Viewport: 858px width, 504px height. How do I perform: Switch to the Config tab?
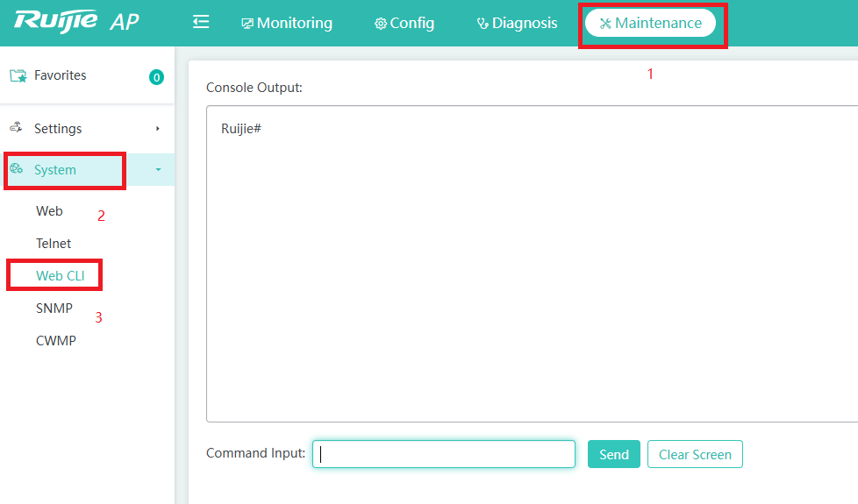click(x=404, y=24)
